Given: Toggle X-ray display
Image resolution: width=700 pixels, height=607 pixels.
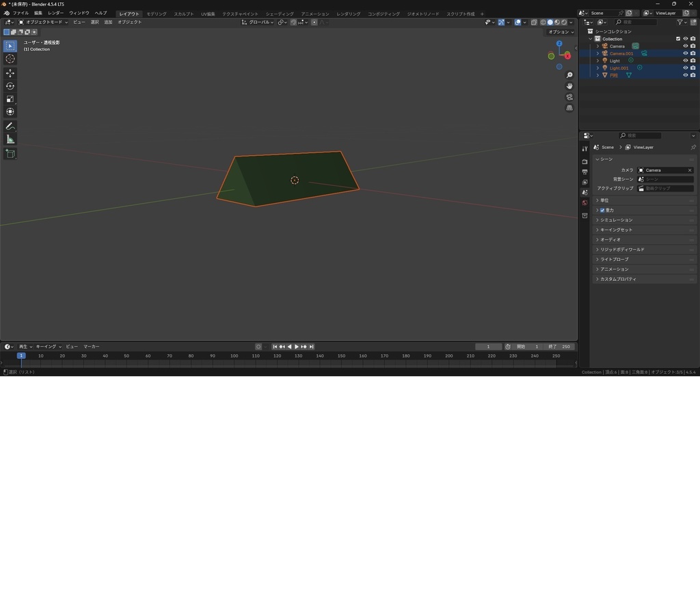Looking at the screenshot, I should (x=534, y=23).
